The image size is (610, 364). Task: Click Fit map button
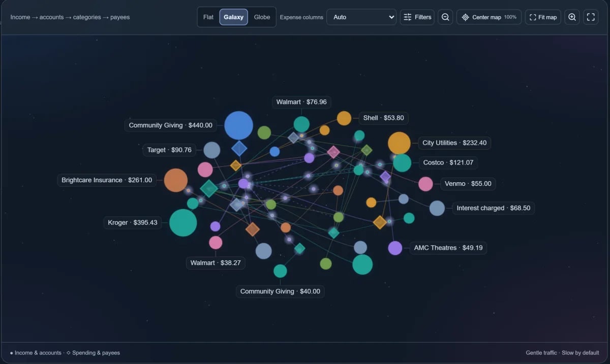click(x=543, y=17)
